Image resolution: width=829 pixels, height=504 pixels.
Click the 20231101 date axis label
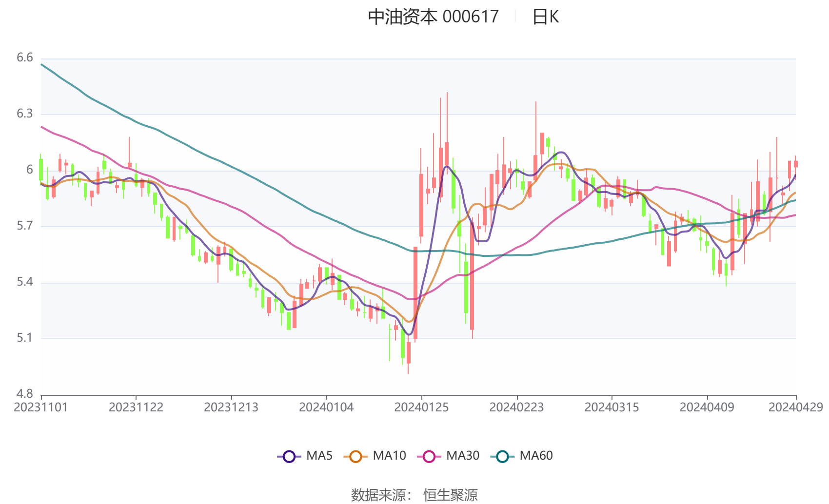click(x=41, y=407)
